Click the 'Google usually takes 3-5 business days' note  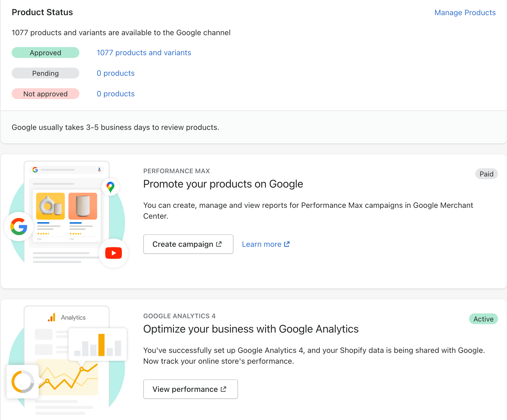pyautogui.click(x=115, y=127)
